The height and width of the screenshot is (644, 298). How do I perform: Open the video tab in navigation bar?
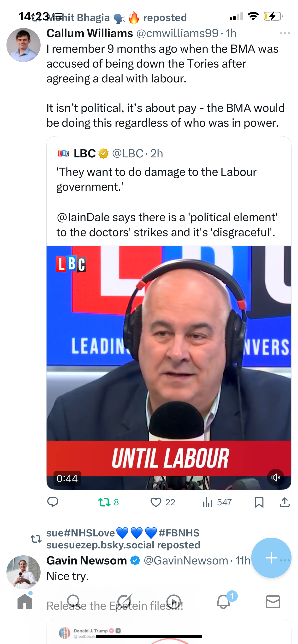pos(173,601)
